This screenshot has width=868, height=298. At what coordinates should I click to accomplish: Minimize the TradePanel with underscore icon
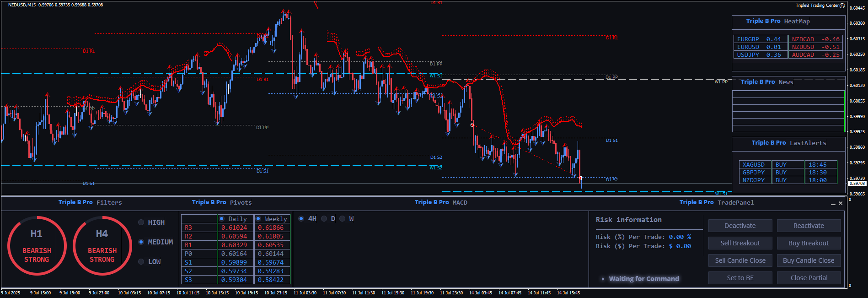pos(833,204)
